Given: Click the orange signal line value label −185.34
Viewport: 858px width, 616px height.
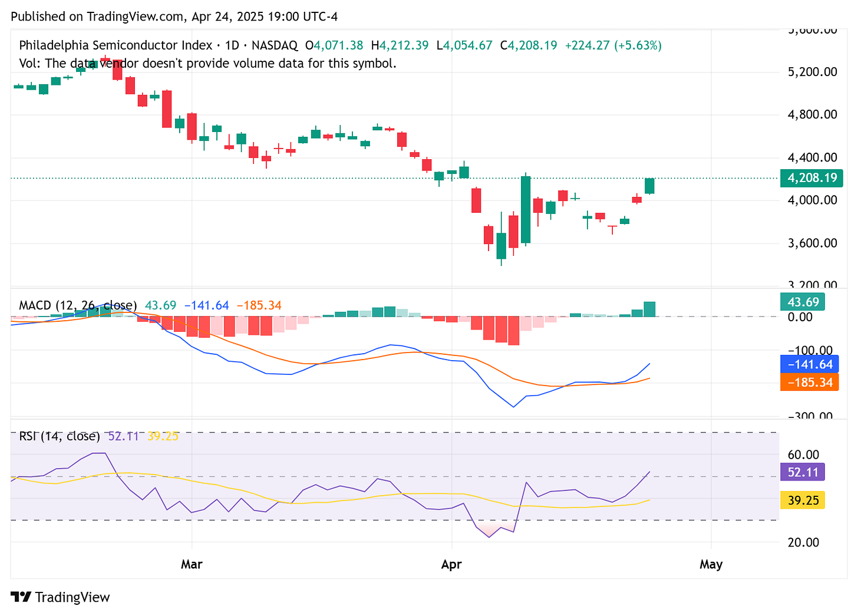Looking at the screenshot, I should coord(810,383).
